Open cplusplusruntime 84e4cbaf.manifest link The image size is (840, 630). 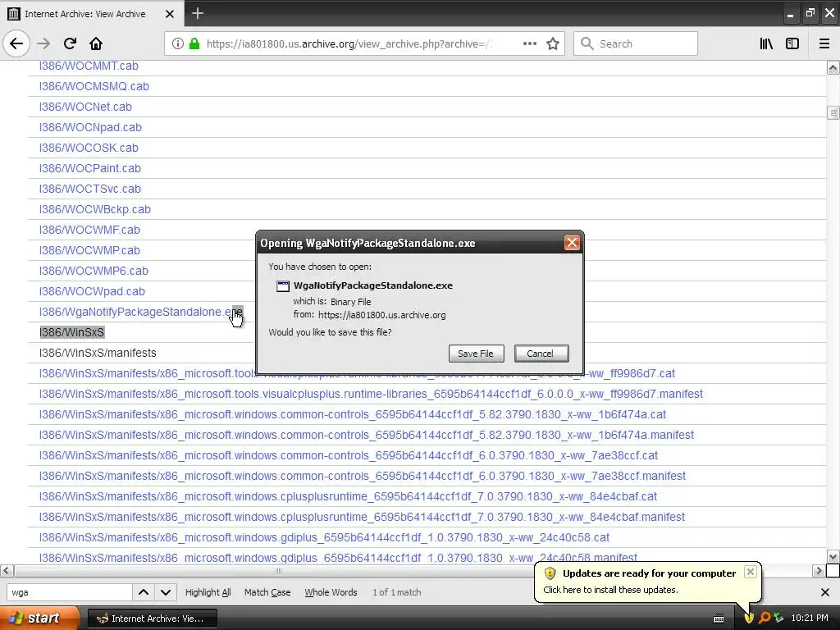[x=362, y=517]
